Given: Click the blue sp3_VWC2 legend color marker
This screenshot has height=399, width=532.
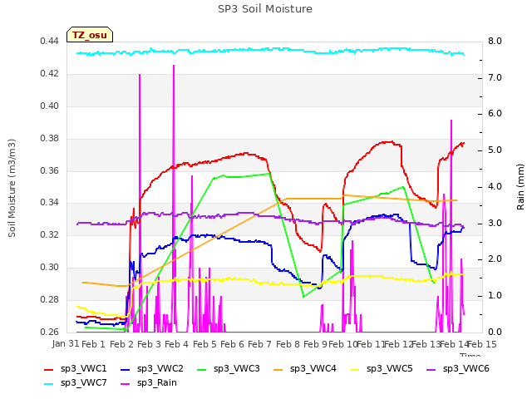Looking at the screenshot, I should pyautogui.click(x=126, y=370).
